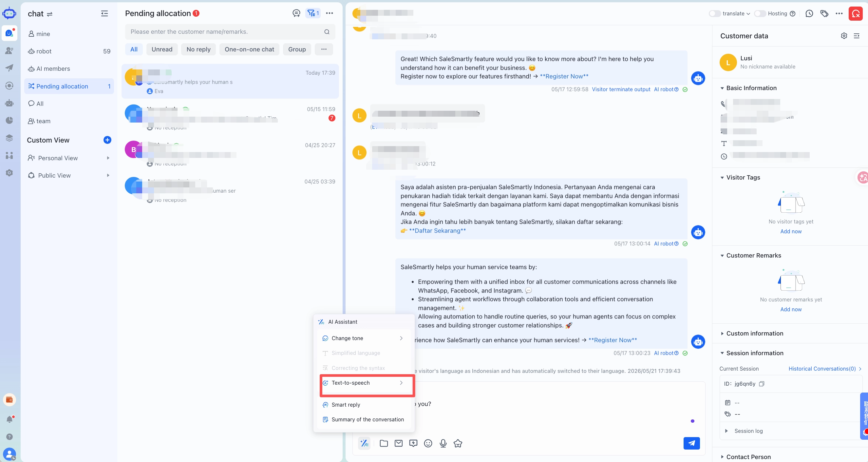This screenshot has height=462, width=868.
Task: Open the quick reply chat-bolt icon
Action: point(413,443)
